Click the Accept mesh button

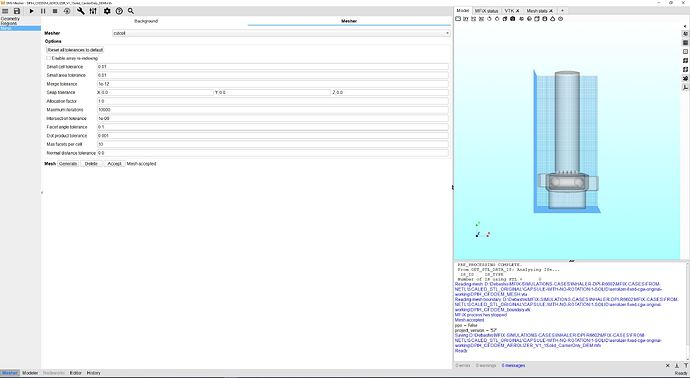pyautogui.click(x=114, y=164)
